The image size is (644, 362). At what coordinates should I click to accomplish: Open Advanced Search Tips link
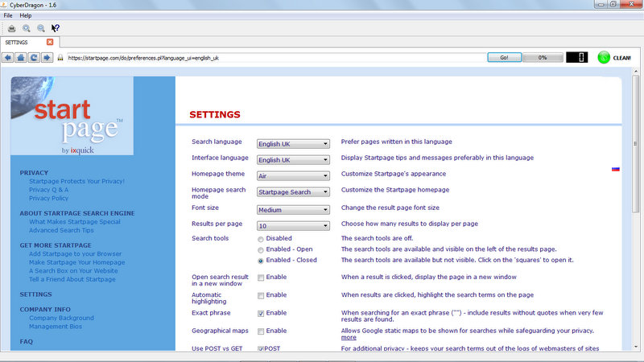pyautogui.click(x=61, y=230)
